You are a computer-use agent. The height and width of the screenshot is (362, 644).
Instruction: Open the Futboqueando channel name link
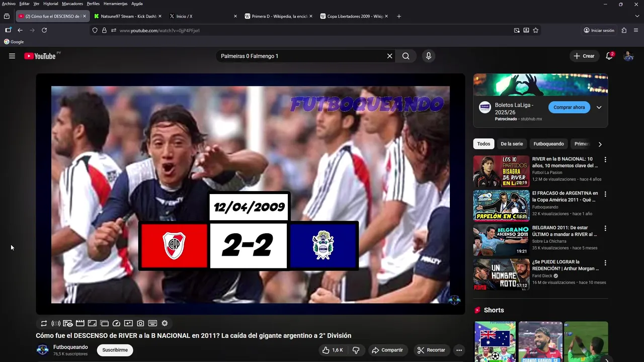[70, 347]
